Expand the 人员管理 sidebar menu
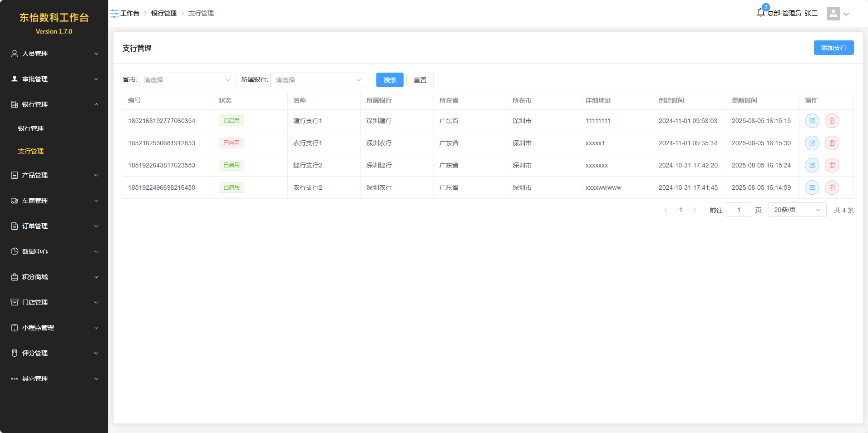The width and height of the screenshot is (868, 433). tap(54, 54)
